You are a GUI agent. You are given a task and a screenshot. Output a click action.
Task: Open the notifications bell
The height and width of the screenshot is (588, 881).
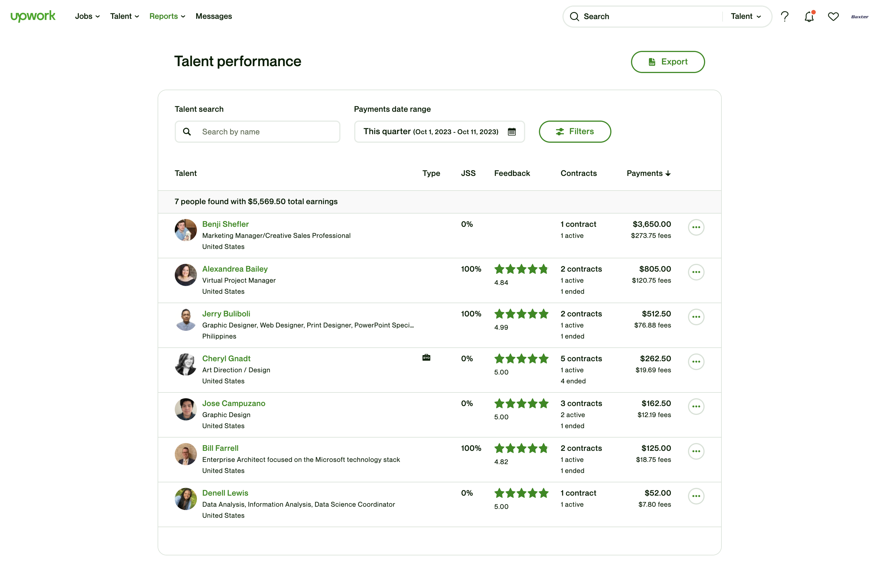[809, 17]
